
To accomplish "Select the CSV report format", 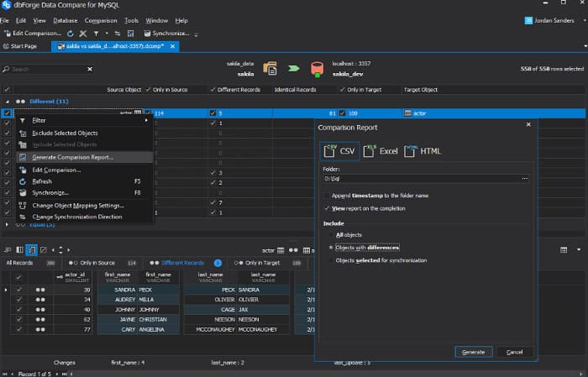I will 339,151.
